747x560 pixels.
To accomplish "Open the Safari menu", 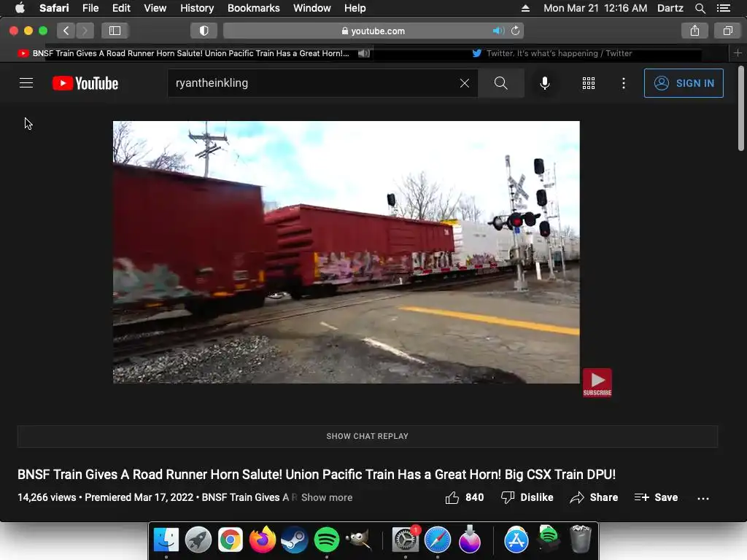I will click(x=54, y=8).
